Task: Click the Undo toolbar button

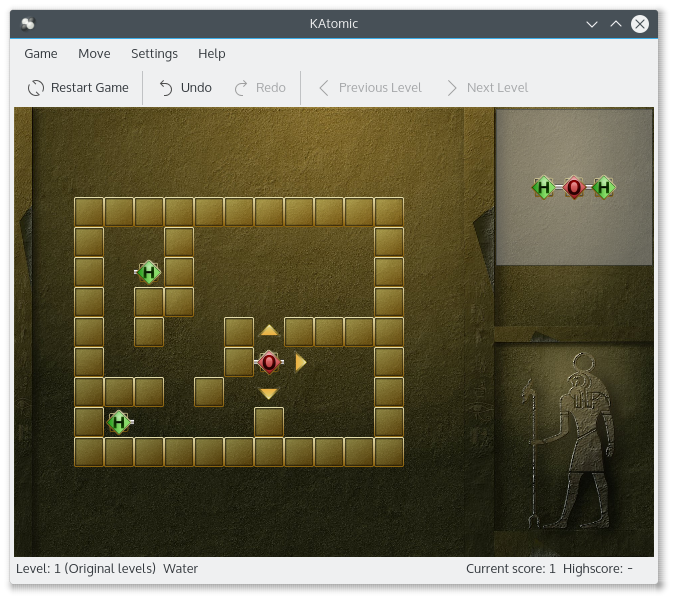Action: coord(186,88)
